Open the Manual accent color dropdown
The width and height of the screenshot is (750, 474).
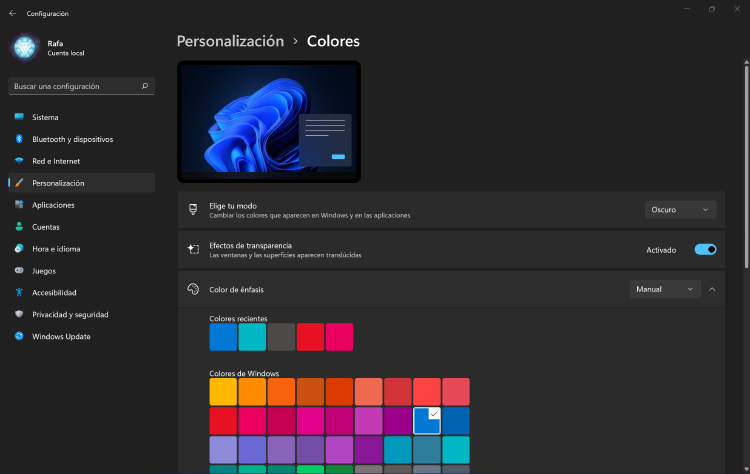pos(665,289)
